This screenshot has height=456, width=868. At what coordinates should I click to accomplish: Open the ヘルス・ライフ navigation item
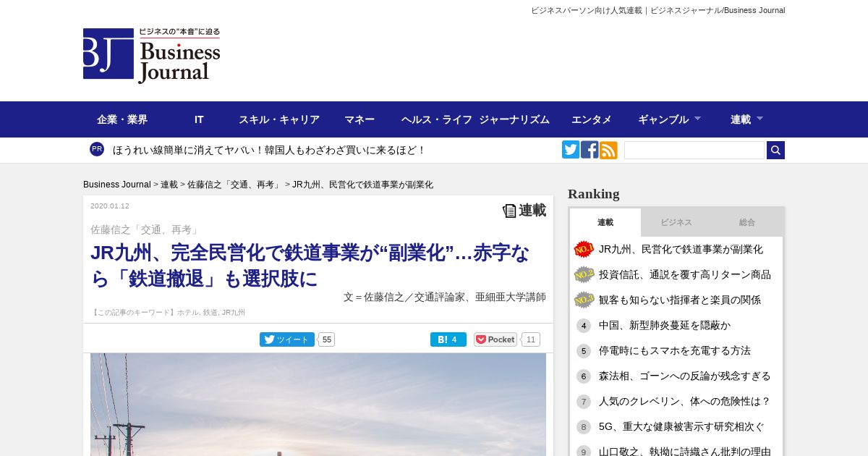[437, 119]
